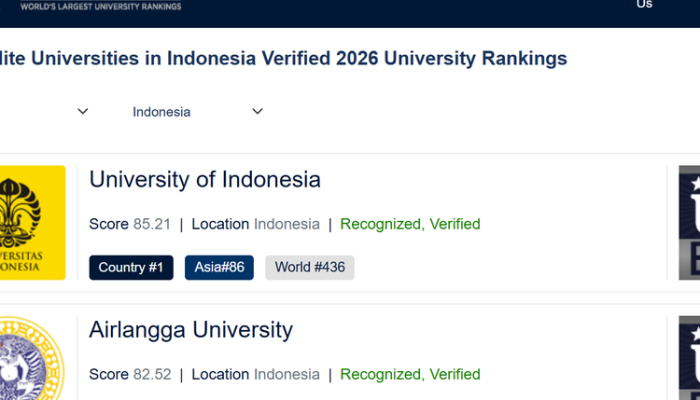700x400 pixels.
Task: Click the star badge beside University of Indonesia
Action: coord(689,223)
